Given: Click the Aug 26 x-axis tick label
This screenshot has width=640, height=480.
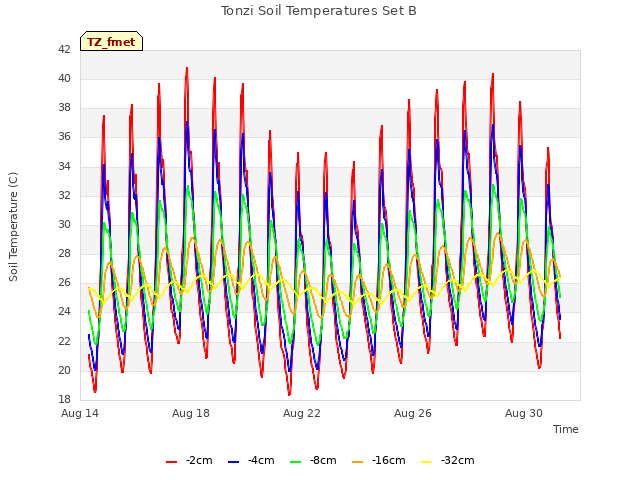Looking at the screenshot, I should click(x=413, y=413).
